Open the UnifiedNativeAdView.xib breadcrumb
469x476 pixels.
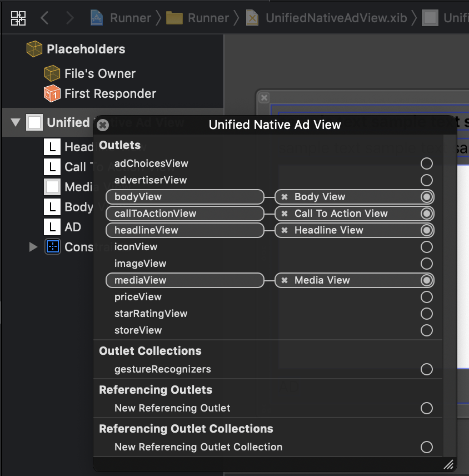[336, 18]
